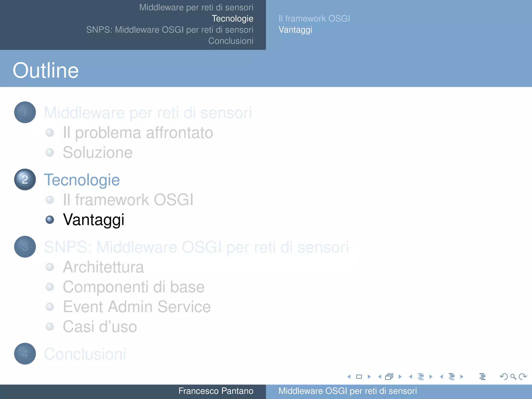Screen dimensions: 532x399
Task: Jump to 'Conclusioni' in header navigation
Action: click(x=231, y=41)
